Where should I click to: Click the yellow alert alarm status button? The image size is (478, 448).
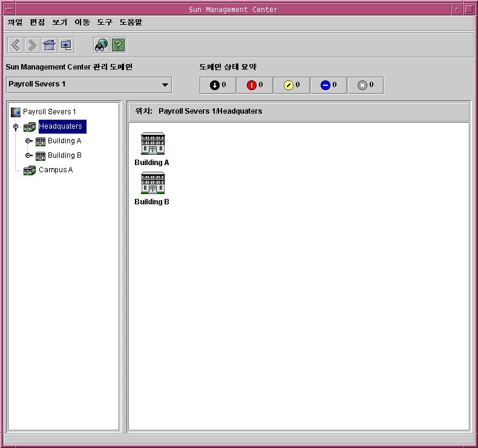(292, 85)
